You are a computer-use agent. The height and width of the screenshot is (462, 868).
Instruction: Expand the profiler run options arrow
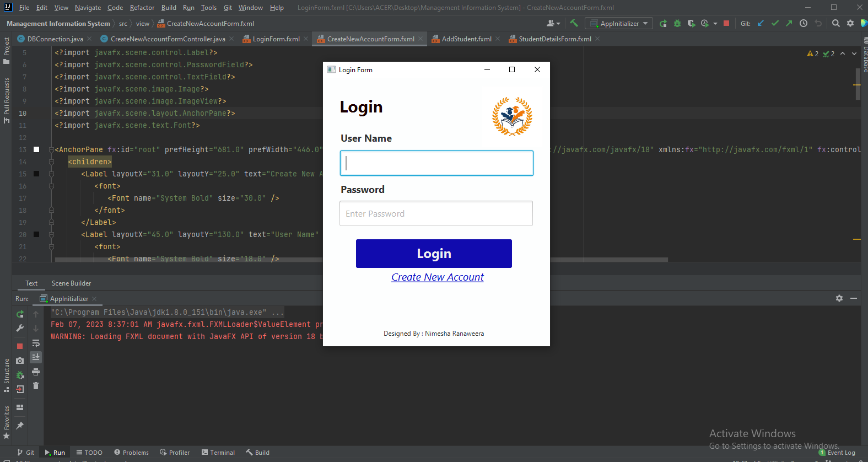click(715, 24)
